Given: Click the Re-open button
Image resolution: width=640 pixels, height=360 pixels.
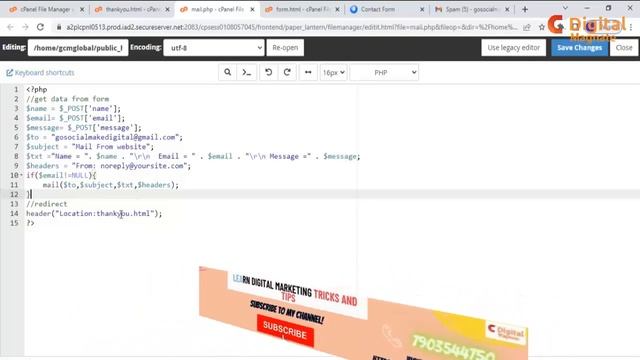Looking at the screenshot, I should pos(285,48).
